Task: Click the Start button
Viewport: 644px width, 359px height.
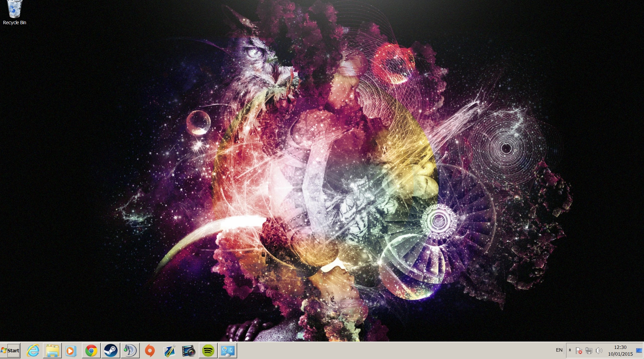Action: 10,351
